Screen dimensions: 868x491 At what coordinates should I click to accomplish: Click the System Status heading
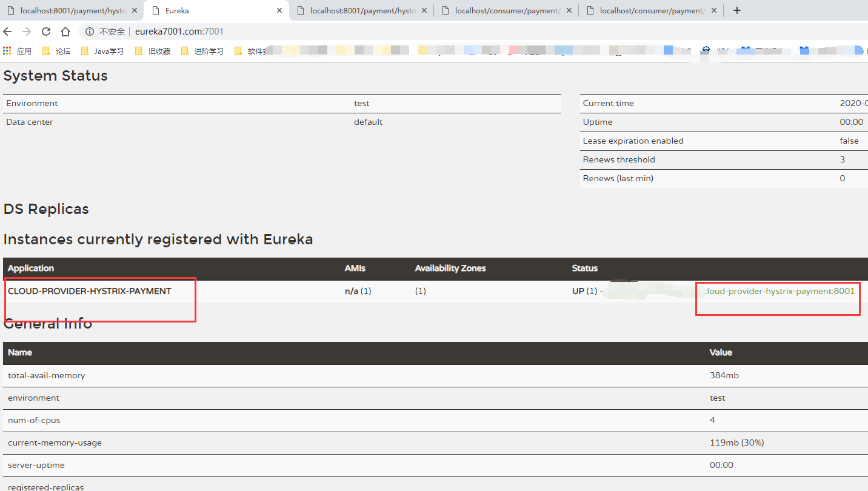point(56,76)
